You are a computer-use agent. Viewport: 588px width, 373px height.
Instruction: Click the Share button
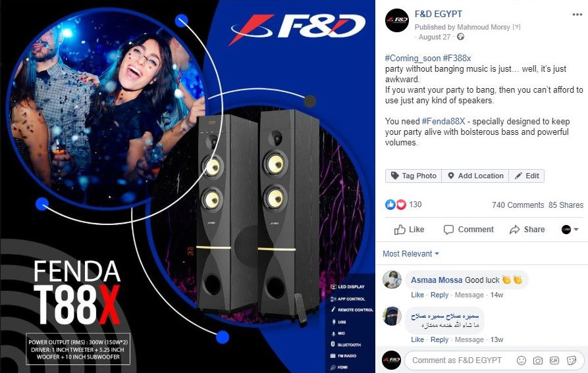coord(527,230)
